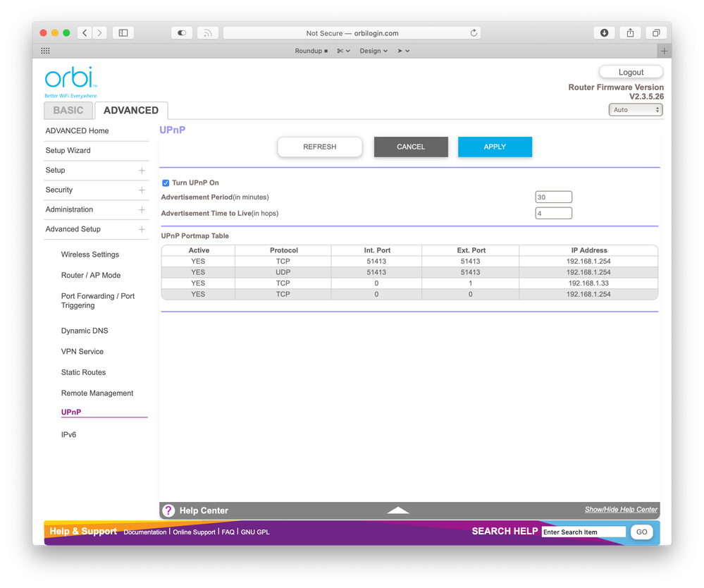Click the grid icon on the favorites bar
The width and height of the screenshot is (704, 588).
click(x=44, y=50)
